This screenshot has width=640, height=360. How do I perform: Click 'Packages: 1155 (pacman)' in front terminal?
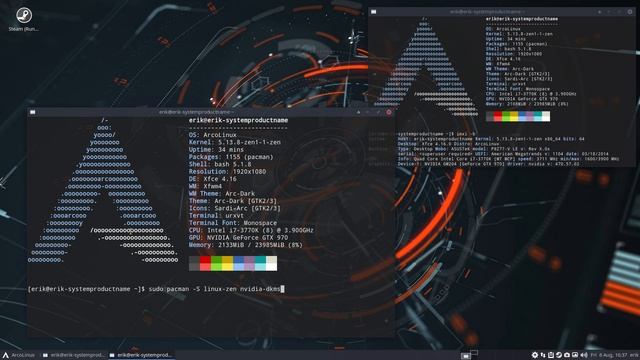point(231,157)
